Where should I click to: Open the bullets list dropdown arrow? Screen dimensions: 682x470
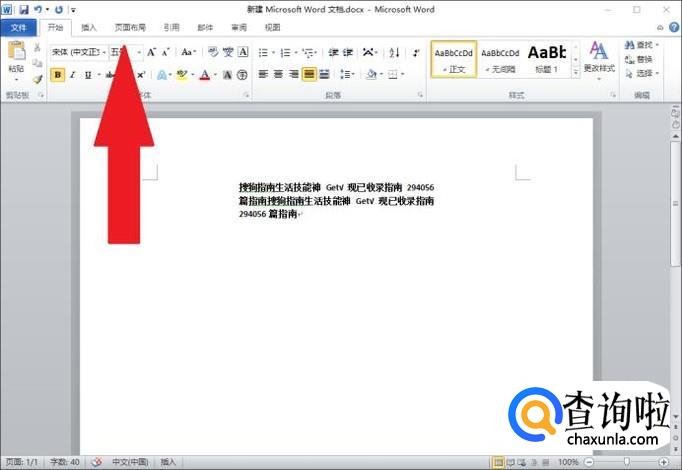[274, 53]
